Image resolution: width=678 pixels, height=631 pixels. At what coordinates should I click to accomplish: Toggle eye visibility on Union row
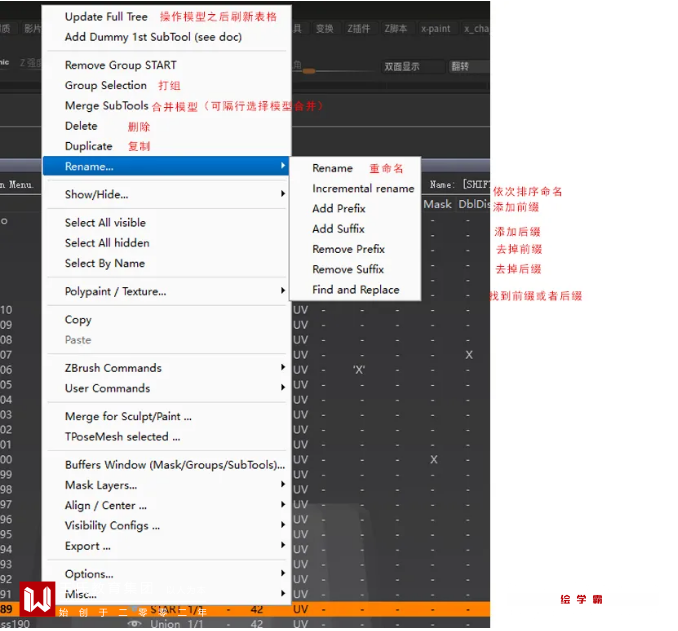pos(134,624)
